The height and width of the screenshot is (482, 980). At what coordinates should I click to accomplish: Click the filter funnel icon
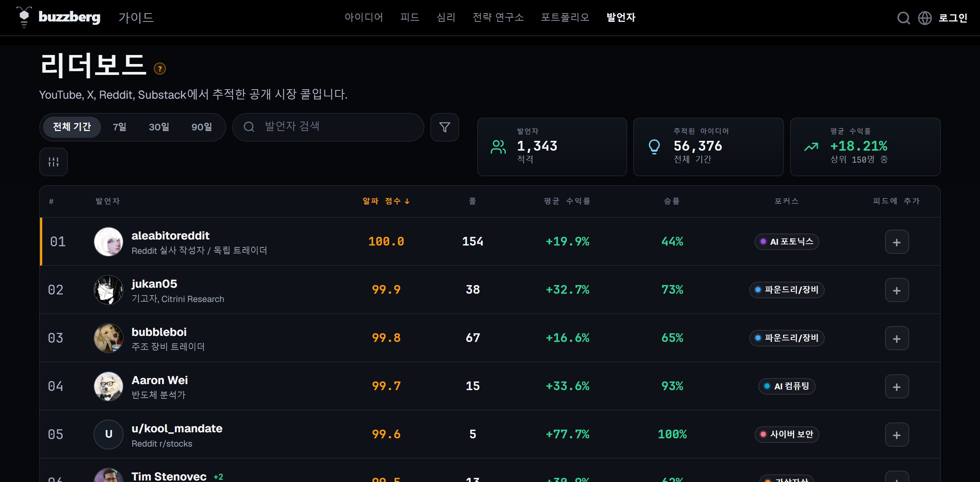pos(444,127)
